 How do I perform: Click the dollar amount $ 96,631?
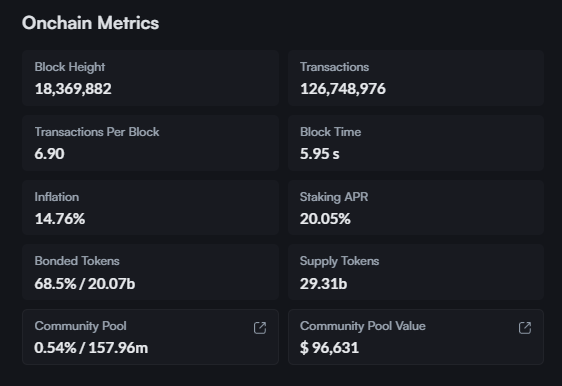329,348
